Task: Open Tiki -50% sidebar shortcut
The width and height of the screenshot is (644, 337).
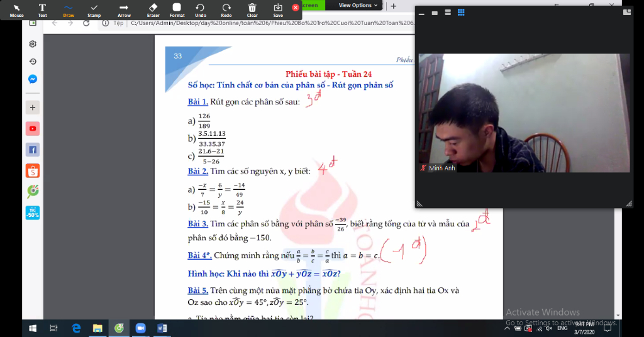Action: click(33, 213)
